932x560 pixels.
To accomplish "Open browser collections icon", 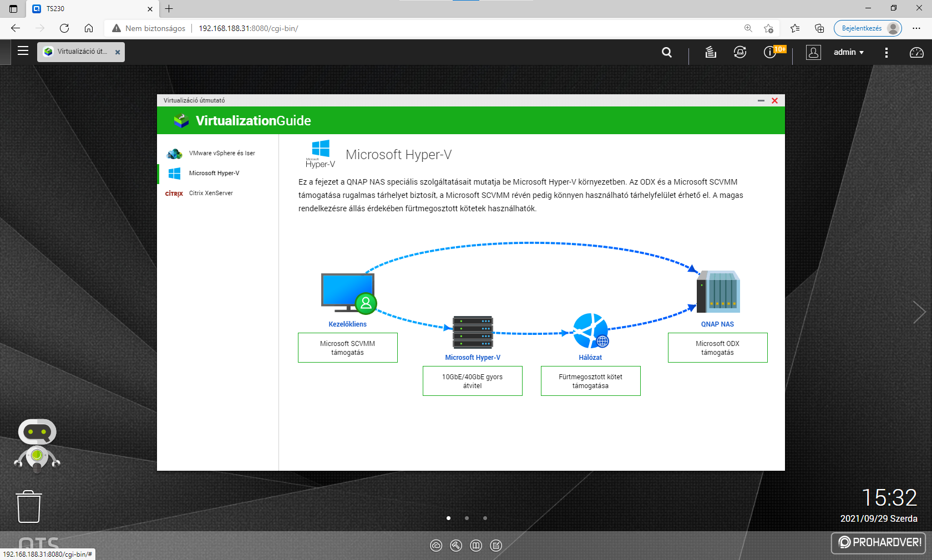I will [819, 28].
